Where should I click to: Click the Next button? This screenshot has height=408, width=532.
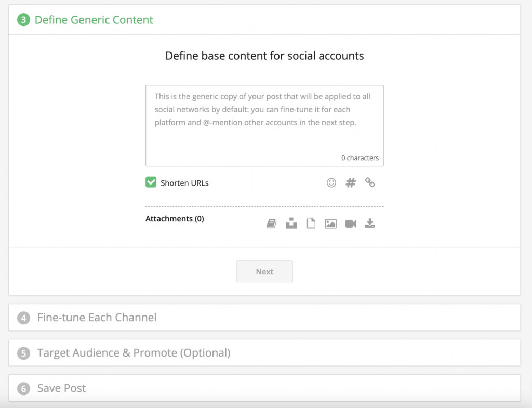[264, 271]
